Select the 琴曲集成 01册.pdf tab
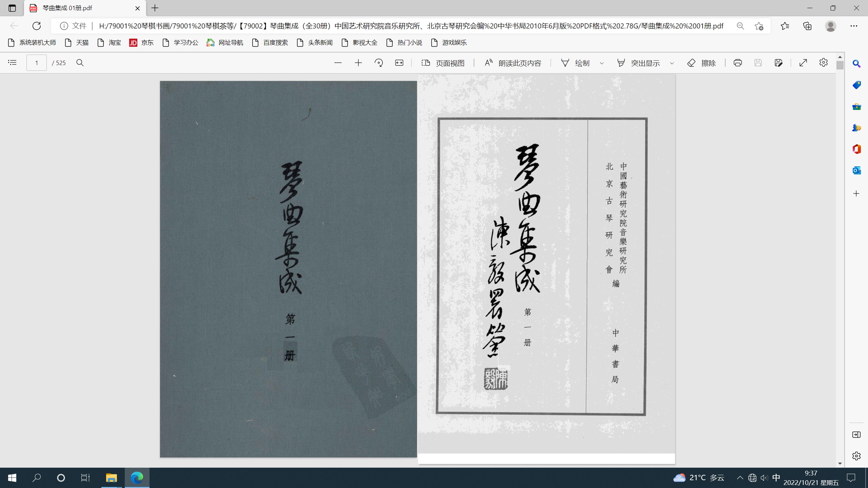868x488 pixels. pos(85,8)
